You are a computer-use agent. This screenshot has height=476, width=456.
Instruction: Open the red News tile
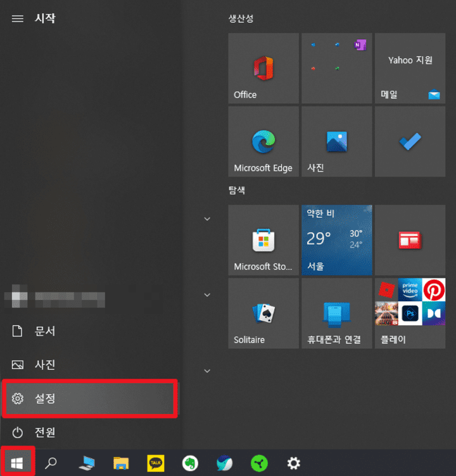coord(410,240)
